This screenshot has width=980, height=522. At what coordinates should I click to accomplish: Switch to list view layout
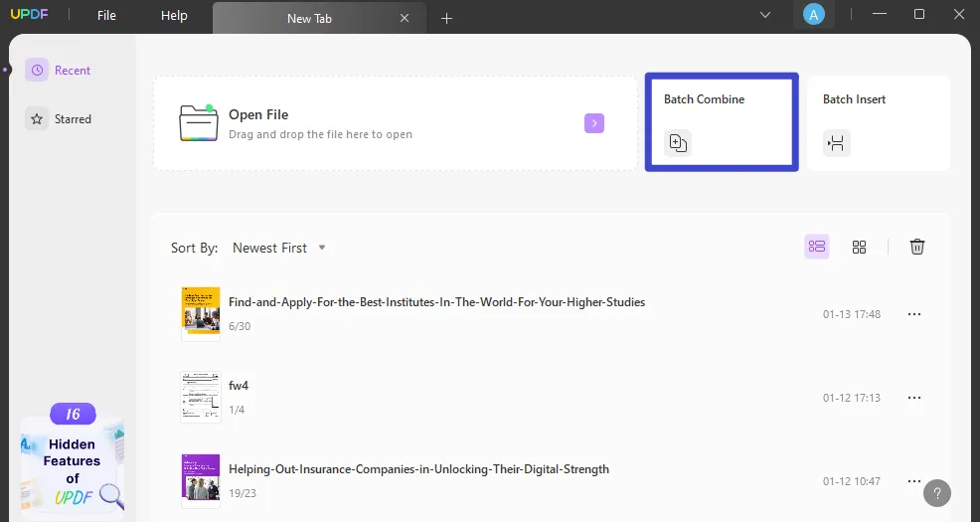[817, 247]
